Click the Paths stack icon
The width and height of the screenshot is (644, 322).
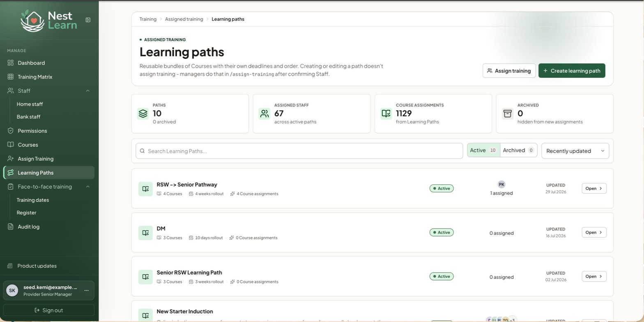tap(143, 114)
